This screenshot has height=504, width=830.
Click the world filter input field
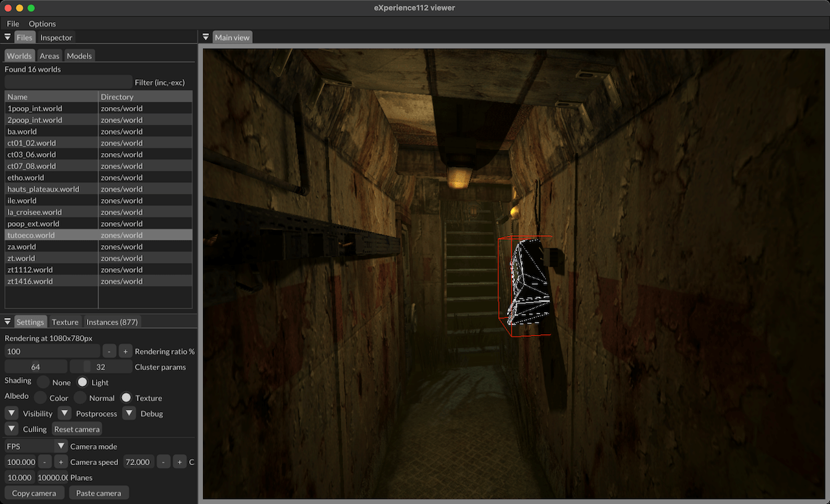tap(68, 82)
